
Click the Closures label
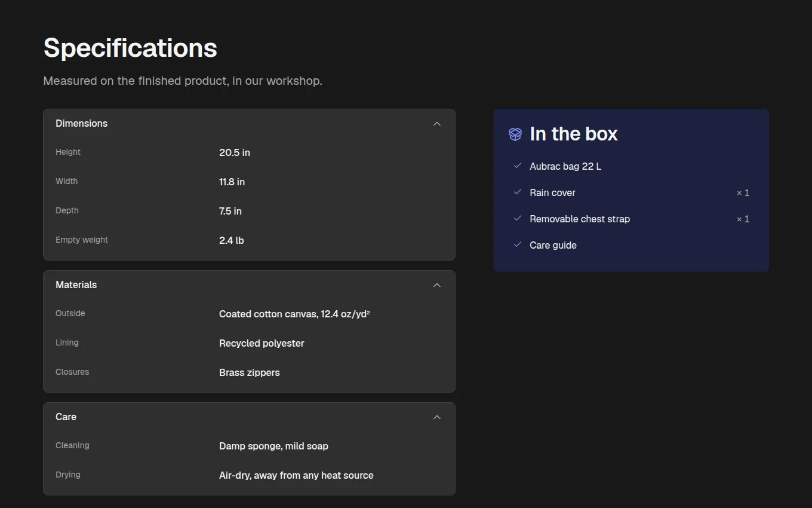[x=72, y=372]
